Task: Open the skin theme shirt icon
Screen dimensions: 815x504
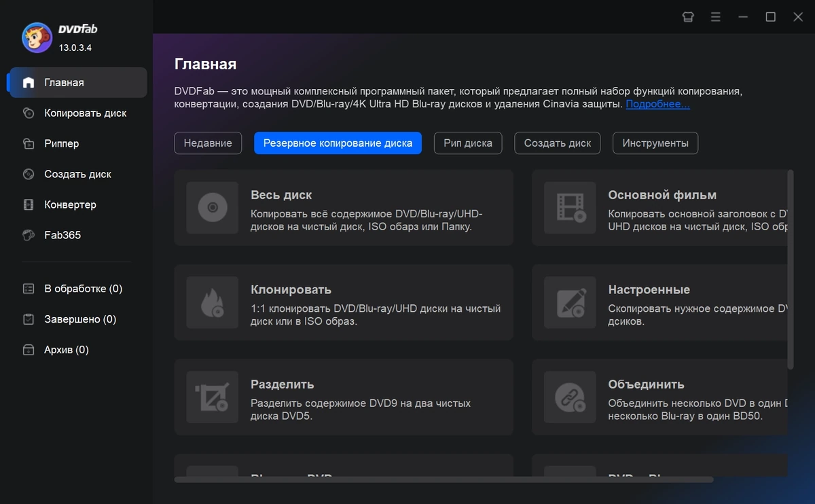Action: click(688, 17)
